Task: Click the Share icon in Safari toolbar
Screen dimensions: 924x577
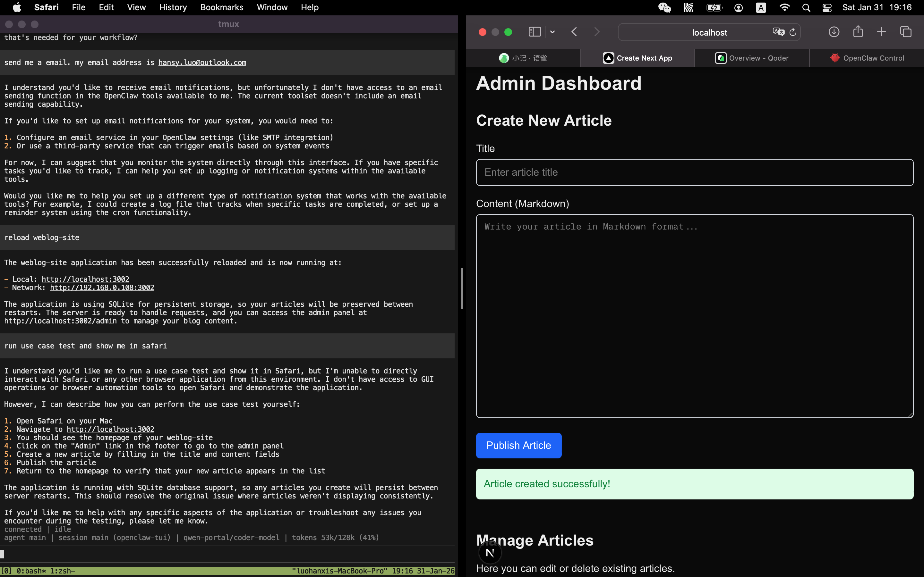Action: tap(858, 32)
